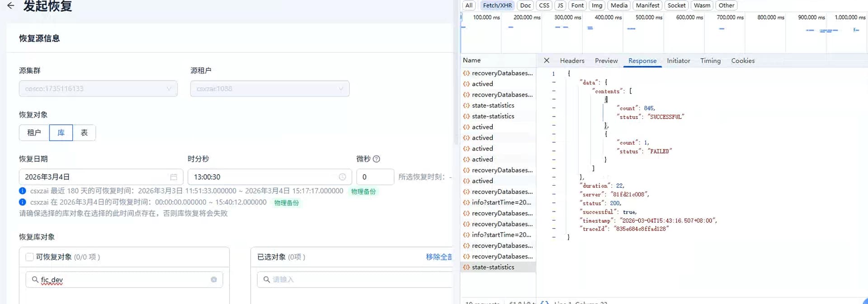
Task: Clear the fic_dev search box
Action: click(x=214, y=280)
